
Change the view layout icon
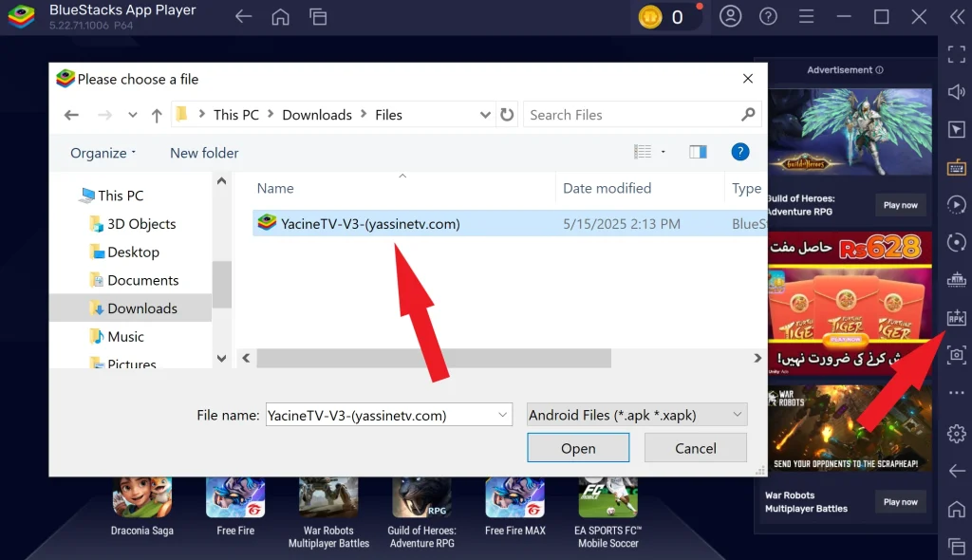tap(643, 152)
